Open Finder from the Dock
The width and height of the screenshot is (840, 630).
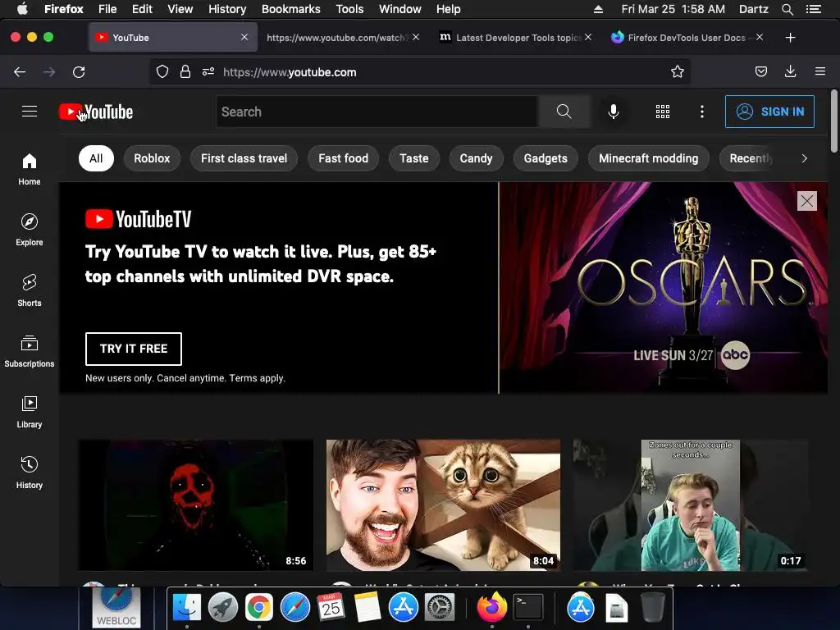click(x=186, y=608)
